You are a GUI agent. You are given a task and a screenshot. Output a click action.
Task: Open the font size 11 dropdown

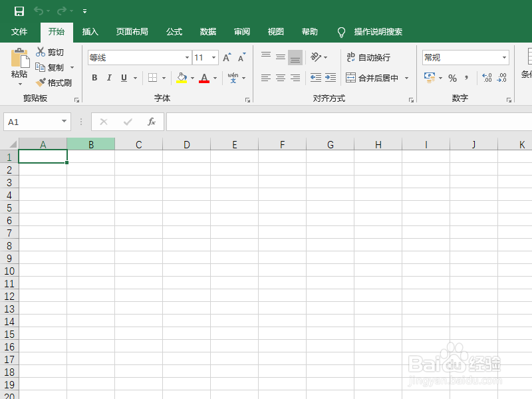(213, 58)
